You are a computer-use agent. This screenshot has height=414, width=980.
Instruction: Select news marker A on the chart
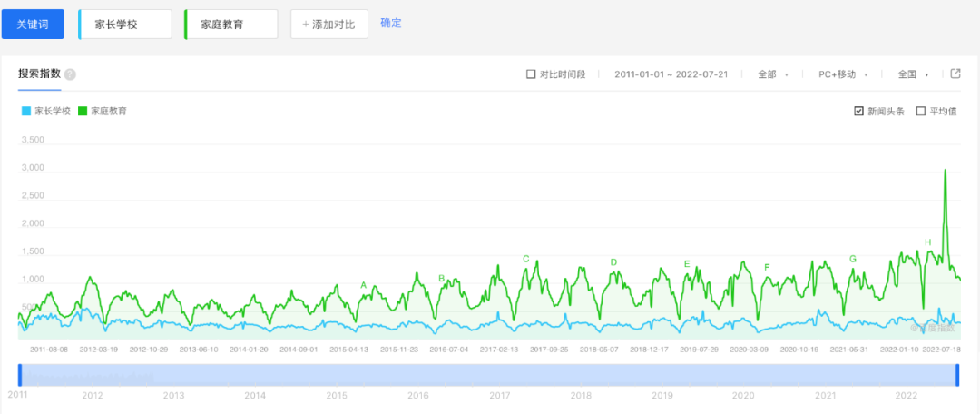pyautogui.click(x=364, y=285)
